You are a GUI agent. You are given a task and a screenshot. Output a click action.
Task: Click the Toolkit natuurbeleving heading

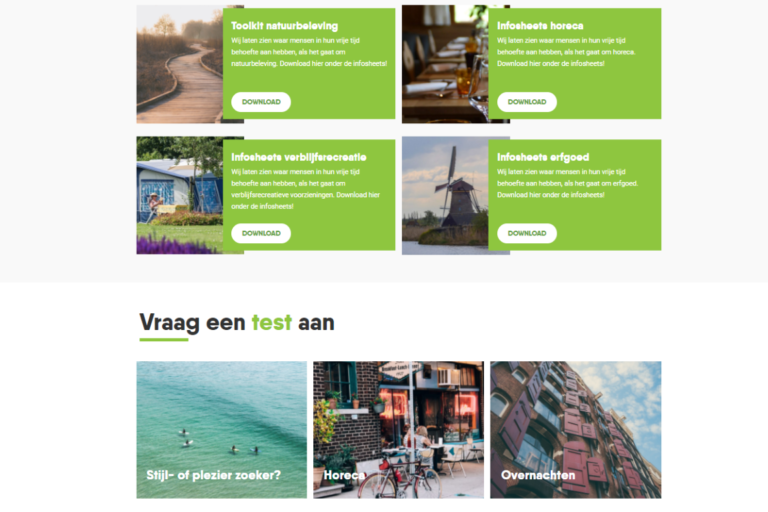285,26
